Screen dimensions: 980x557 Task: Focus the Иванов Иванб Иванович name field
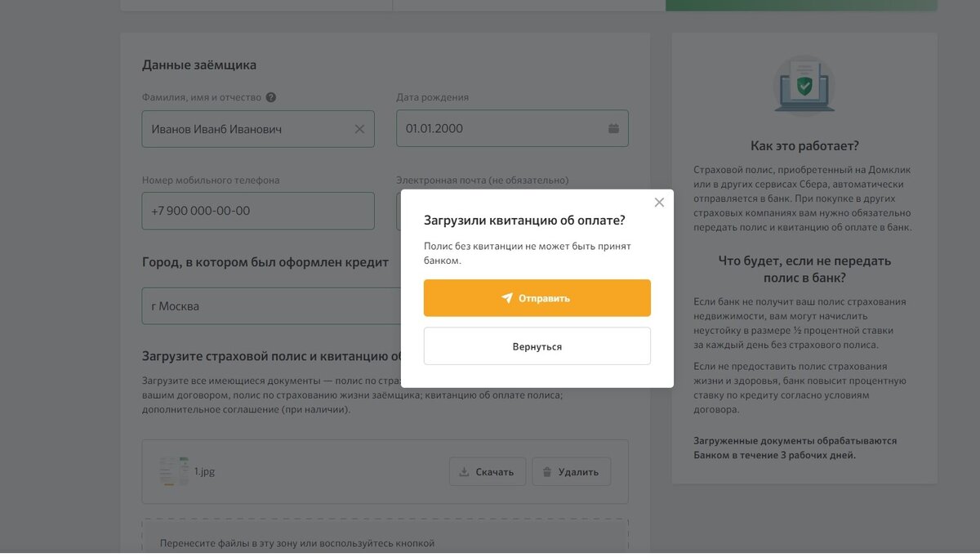(258, 129)
